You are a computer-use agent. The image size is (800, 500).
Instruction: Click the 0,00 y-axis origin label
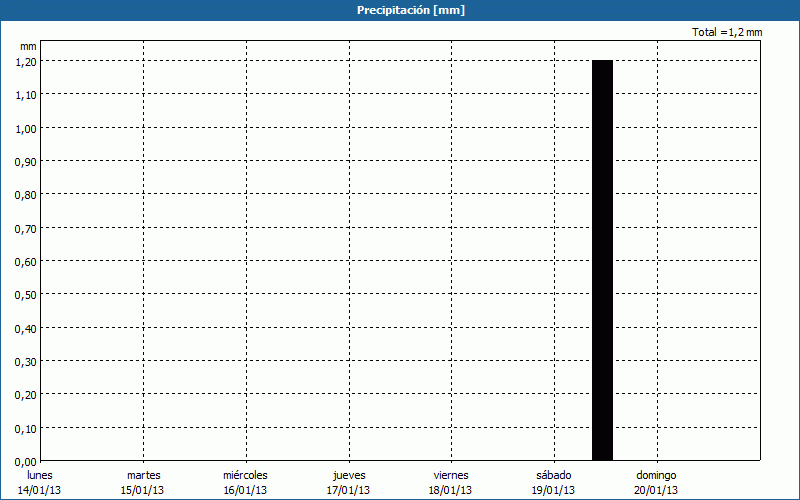point(26,461)
